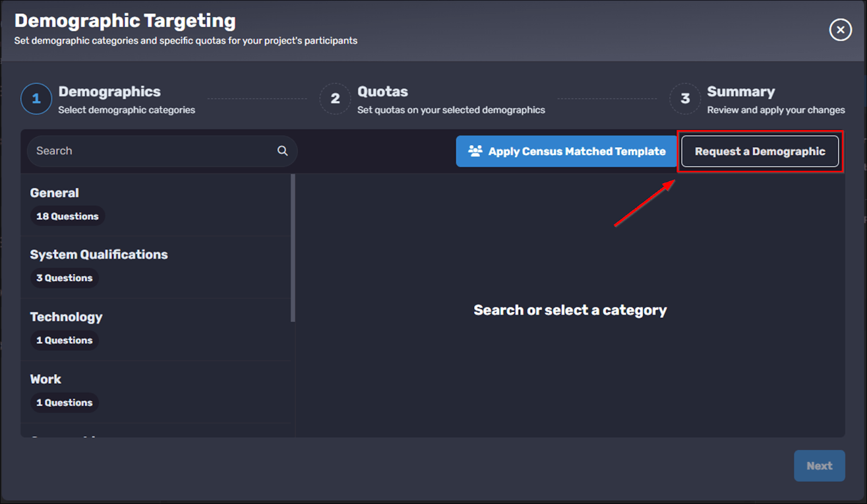Expand the Technology category
This screenshot has width=867, height=504.
coord(66,317)
